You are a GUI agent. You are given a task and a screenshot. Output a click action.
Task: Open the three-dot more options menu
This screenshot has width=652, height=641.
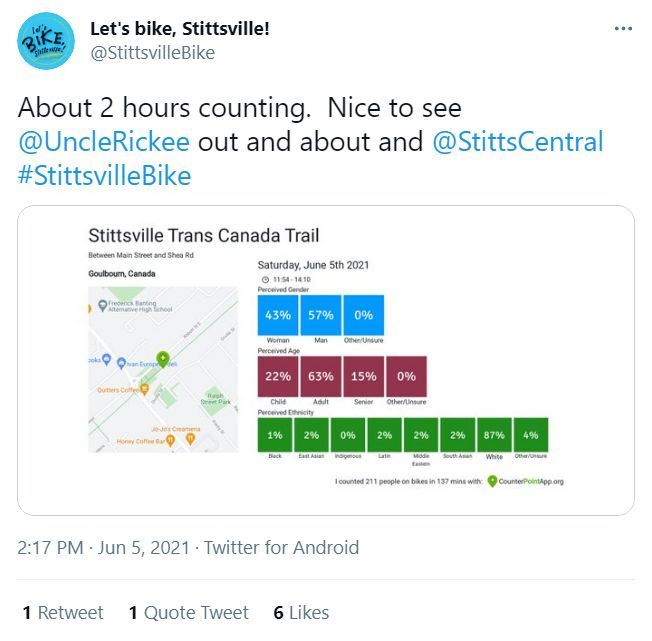pos(623,29)
